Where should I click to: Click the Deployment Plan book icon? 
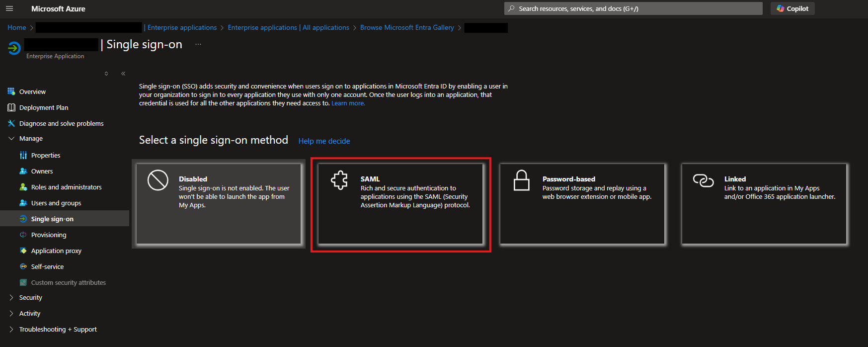(x=11, y=107)
